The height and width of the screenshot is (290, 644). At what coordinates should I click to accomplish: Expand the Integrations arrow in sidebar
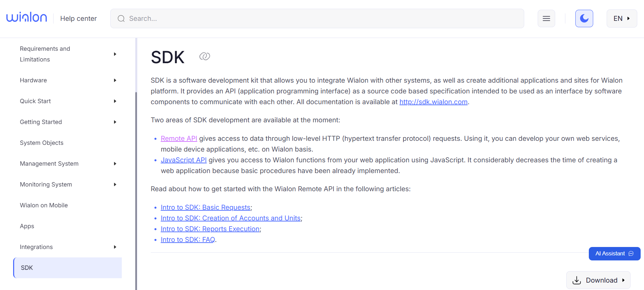click(x=115, y=247)
